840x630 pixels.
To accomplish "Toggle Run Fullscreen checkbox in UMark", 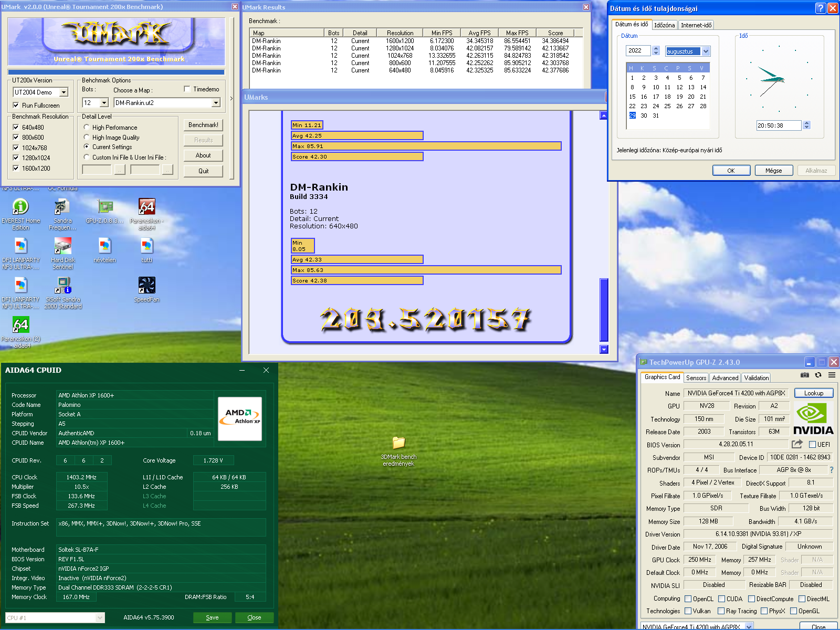I will tap(16, 105).
